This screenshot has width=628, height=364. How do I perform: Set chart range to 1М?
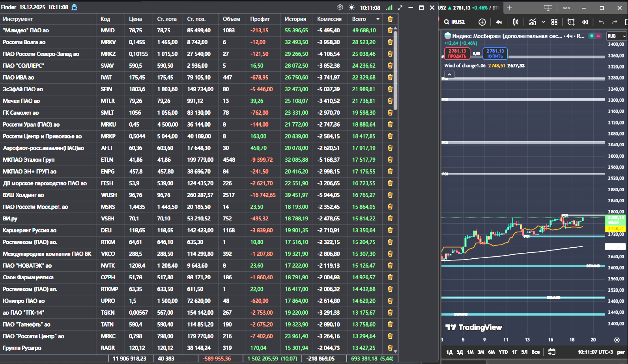[x=470, y=352]
